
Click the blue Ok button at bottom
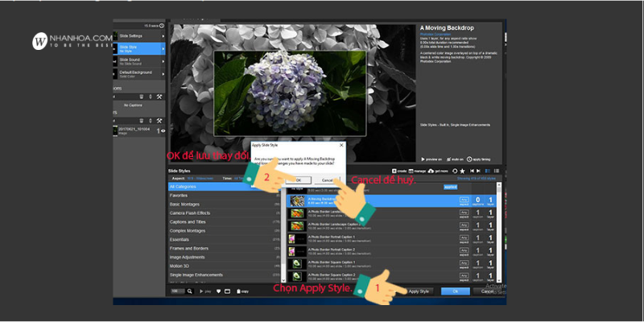[456, 291]
